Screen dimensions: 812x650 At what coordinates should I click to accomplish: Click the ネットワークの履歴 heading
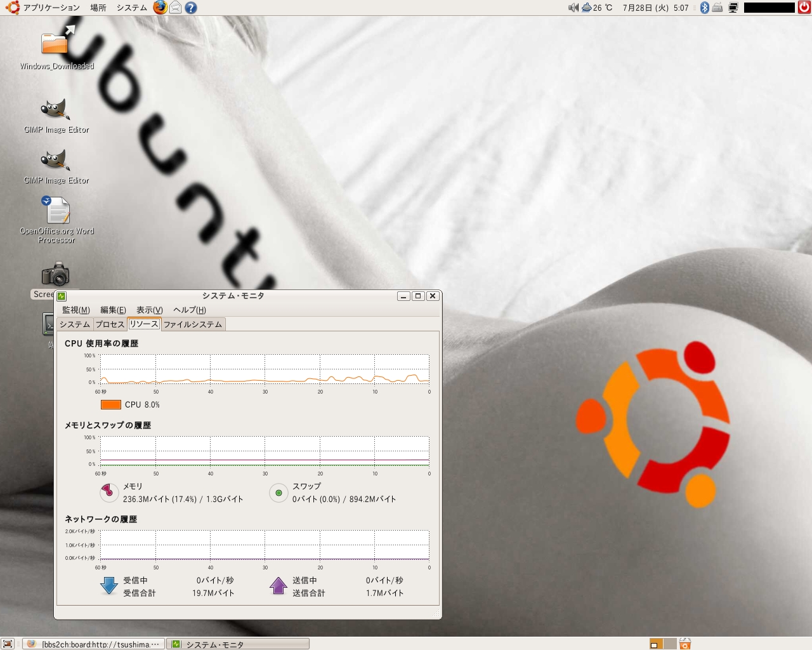tap(101, 519)
